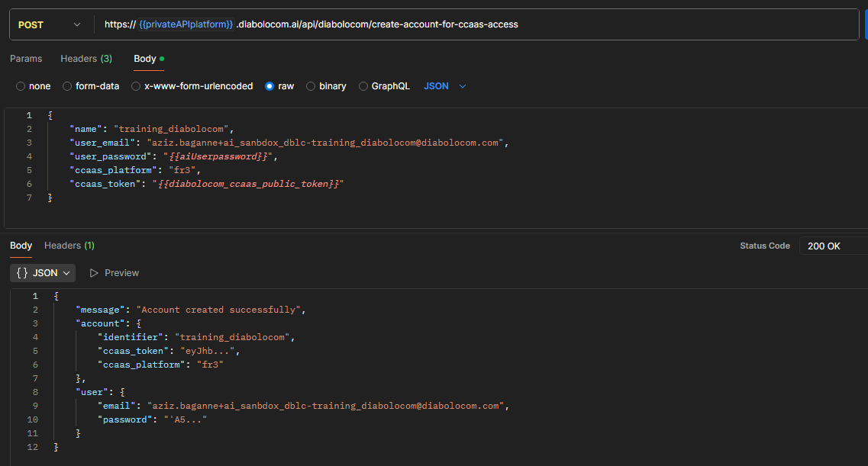The image size is (868, 466).
Task: Click the Preview play icon
Action: 95,273
